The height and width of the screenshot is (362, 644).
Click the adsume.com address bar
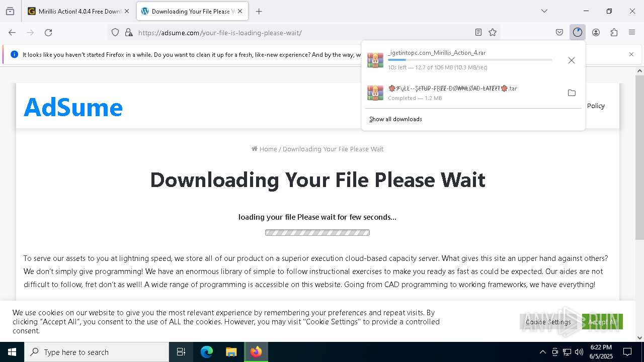(x=304, y=33)
